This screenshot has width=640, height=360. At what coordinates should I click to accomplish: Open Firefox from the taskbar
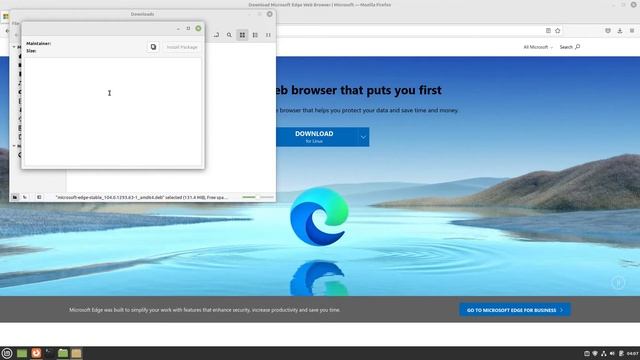(36, 353)
